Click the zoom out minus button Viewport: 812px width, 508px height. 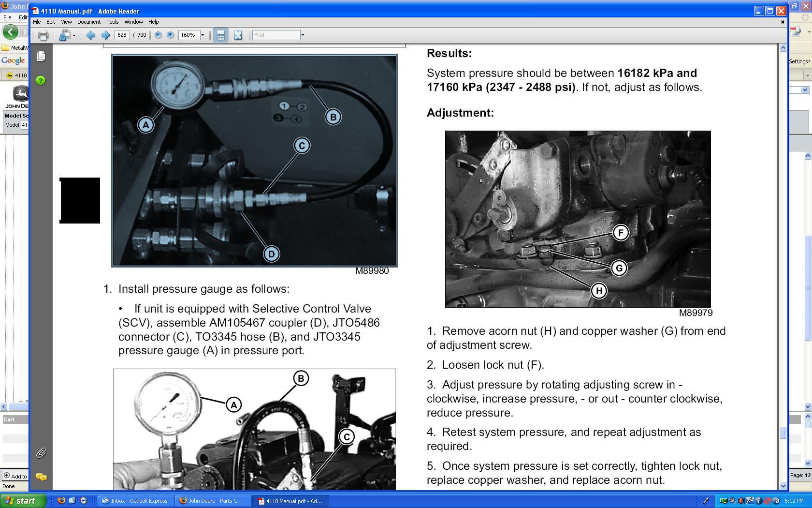[x=158, y=35]
